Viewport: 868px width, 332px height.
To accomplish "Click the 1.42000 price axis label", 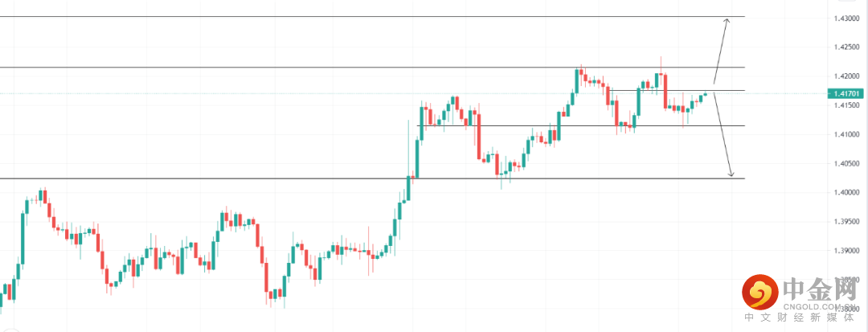I will (x=845, y=76).
